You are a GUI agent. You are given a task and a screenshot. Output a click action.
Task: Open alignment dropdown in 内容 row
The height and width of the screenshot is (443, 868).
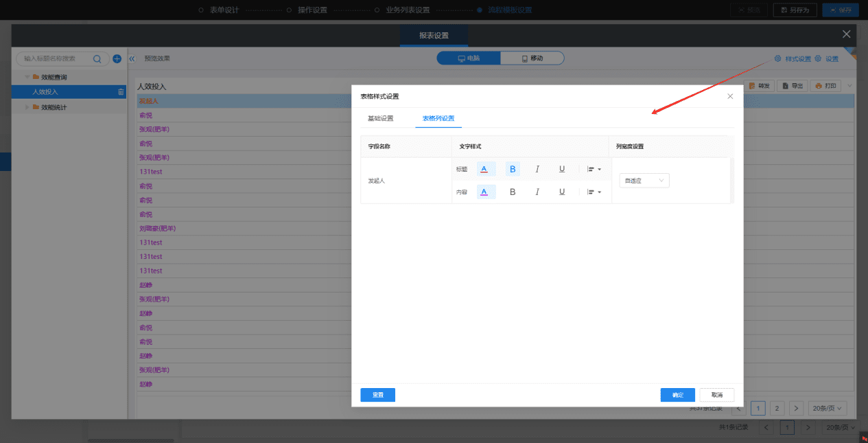594,192
